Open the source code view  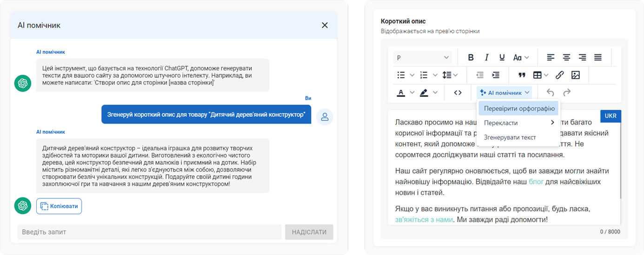[x=458, y=93]
